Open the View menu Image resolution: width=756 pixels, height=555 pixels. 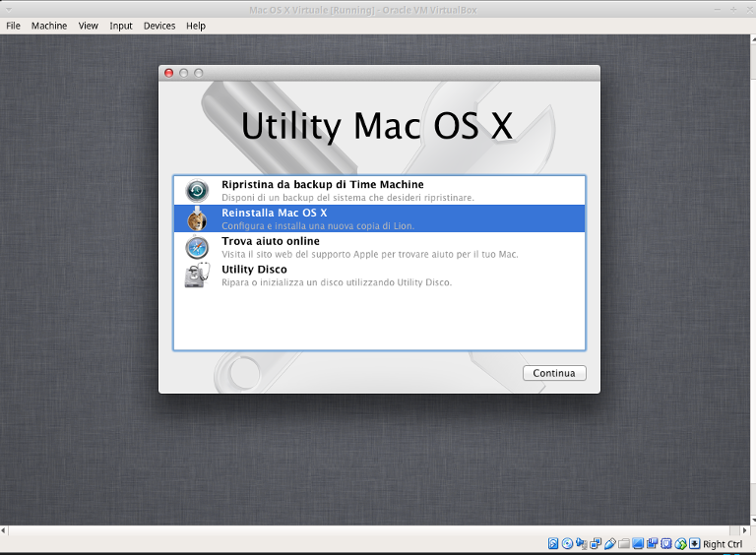pyautogui.click(x=89, y=26)
